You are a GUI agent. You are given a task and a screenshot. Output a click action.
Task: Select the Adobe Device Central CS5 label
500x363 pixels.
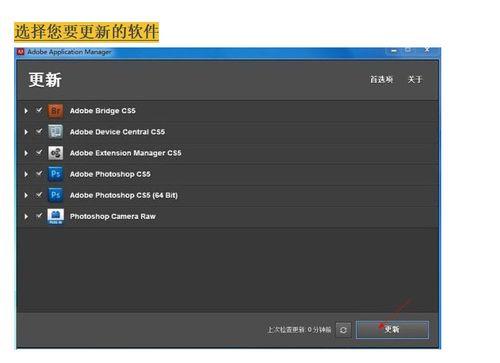click(117, 132)
